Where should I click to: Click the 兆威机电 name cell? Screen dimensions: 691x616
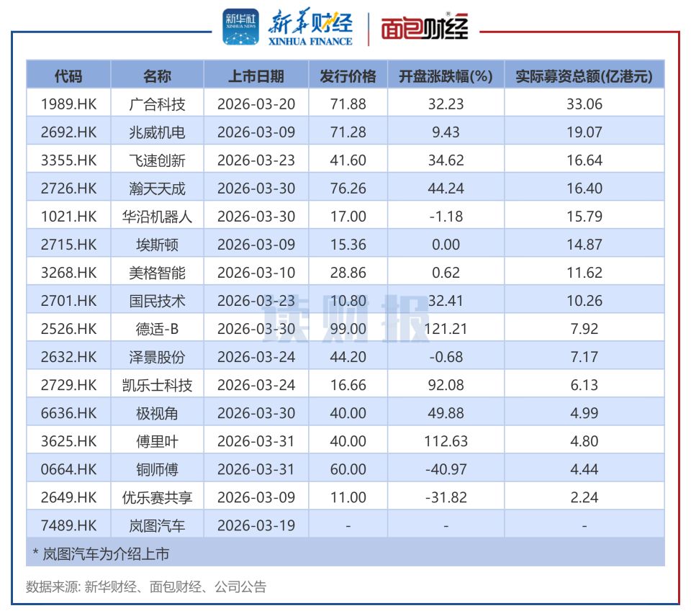[x=157, y=132]
